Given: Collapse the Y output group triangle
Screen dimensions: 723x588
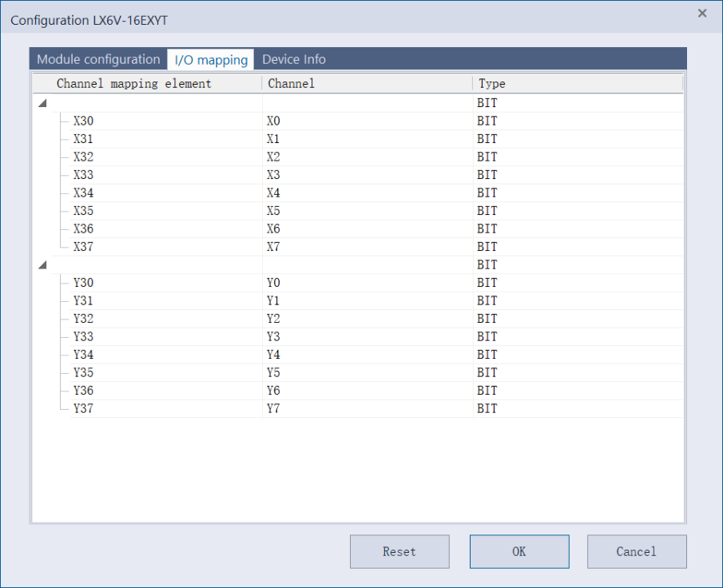Looking at the screenshot, I should tap(42, 264).
